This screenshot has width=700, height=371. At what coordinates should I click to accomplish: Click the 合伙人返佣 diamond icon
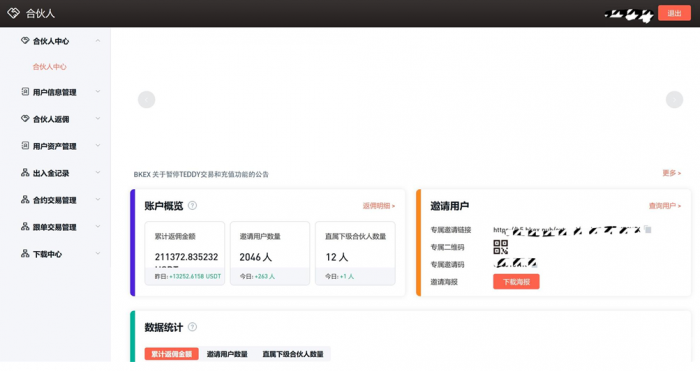(25, 119)
